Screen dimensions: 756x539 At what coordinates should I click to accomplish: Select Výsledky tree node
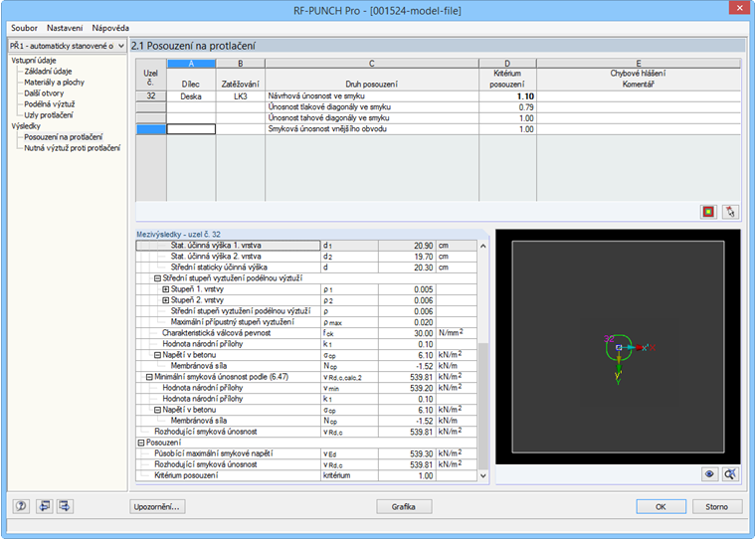tap(26, 126)
